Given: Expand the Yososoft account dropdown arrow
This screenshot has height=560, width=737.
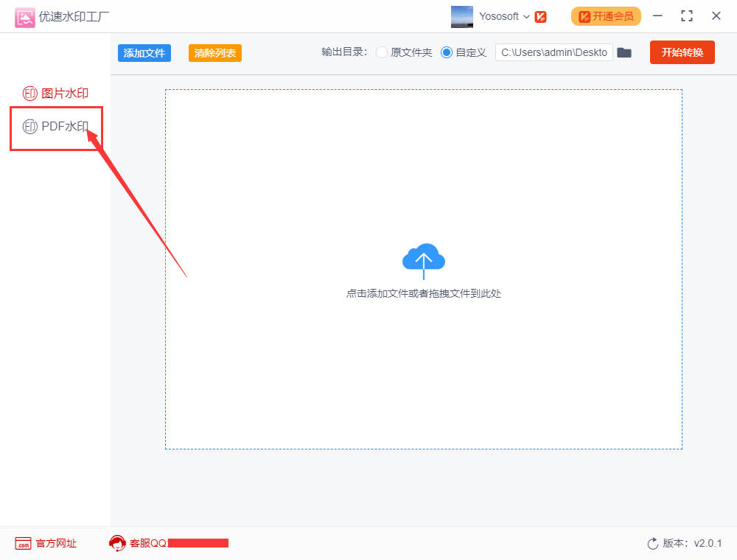Looking at the screenshot, I should (x=526, y=17).
